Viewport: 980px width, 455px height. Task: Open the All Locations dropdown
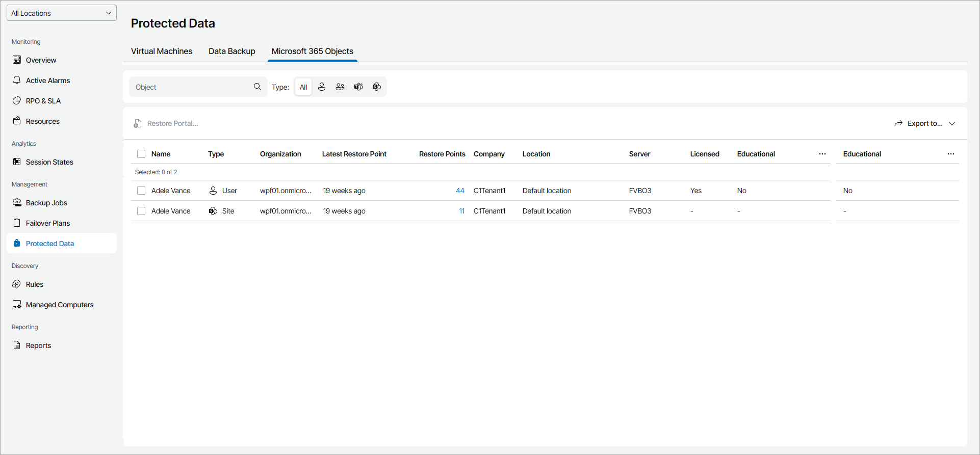[62, 13]
